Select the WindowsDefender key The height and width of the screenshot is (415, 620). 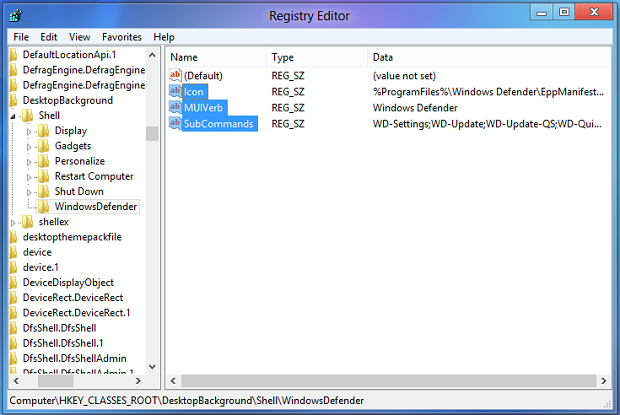click(96, 207)
